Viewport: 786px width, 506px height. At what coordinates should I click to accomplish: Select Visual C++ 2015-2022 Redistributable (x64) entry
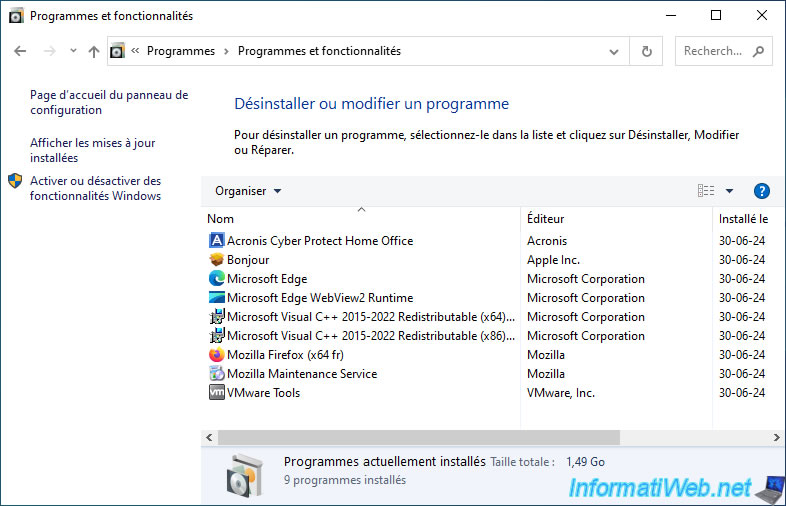click(x=371, y=317)
